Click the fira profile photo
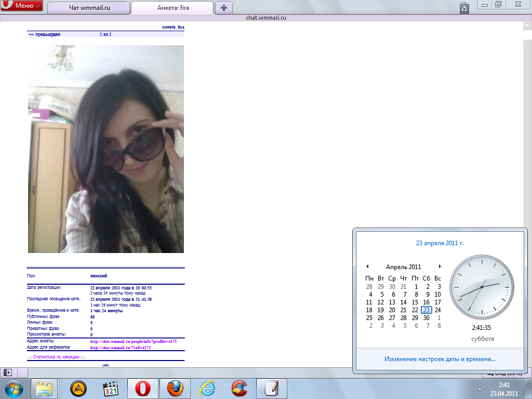The image size is (532, 399). 105,149
